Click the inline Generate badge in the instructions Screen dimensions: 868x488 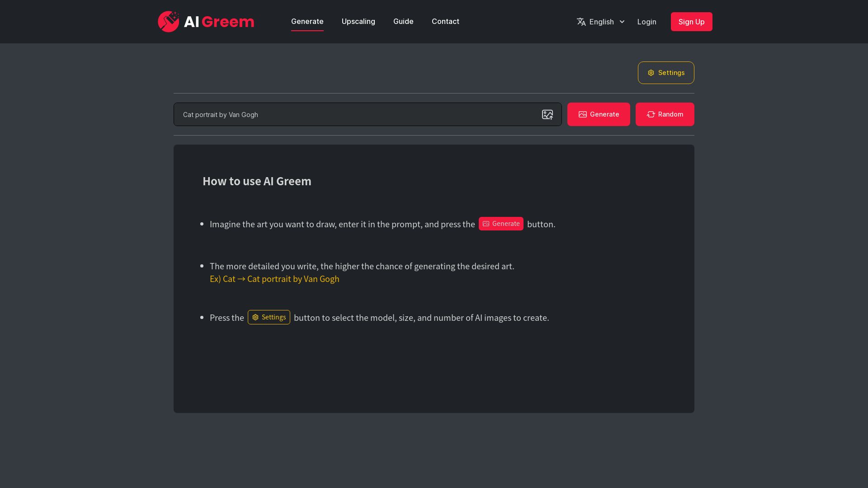pos(501,224)
